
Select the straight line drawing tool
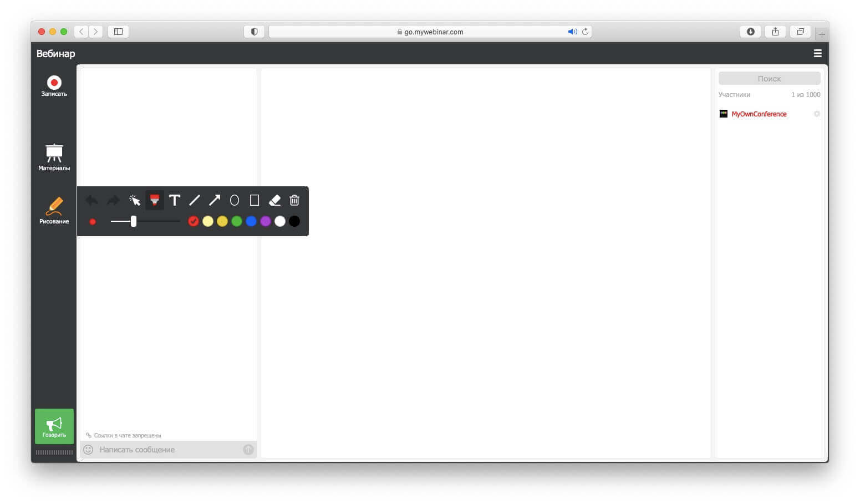(195, 200)
